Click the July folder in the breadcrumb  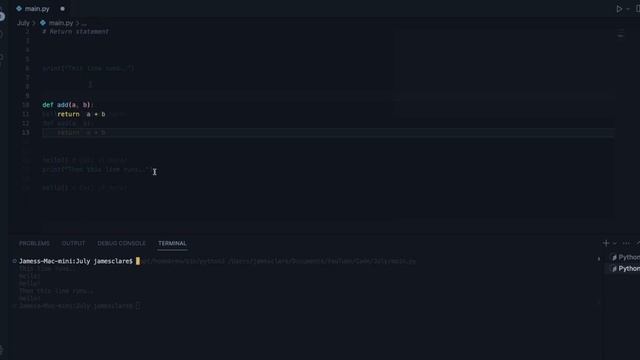[x=23, y=23]
